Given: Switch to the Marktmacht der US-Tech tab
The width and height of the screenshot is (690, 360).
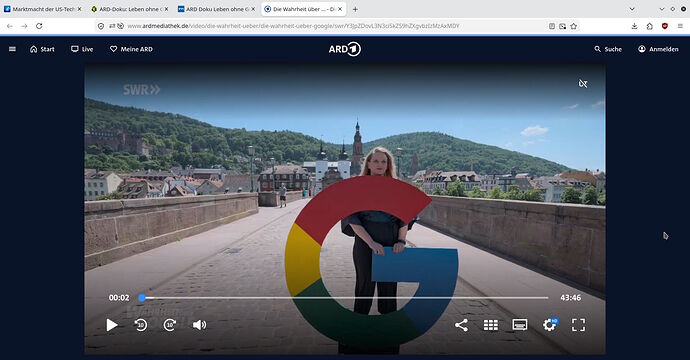Looking at the screenshot, I should click(x=43, y=9).
